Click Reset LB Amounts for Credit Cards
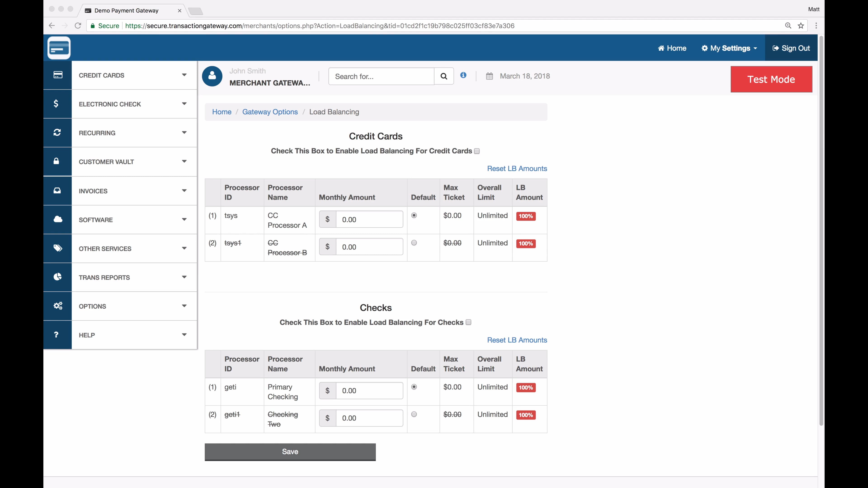Image resolution: width=868 pixels, height=488 pixels. tap(517, 168)
